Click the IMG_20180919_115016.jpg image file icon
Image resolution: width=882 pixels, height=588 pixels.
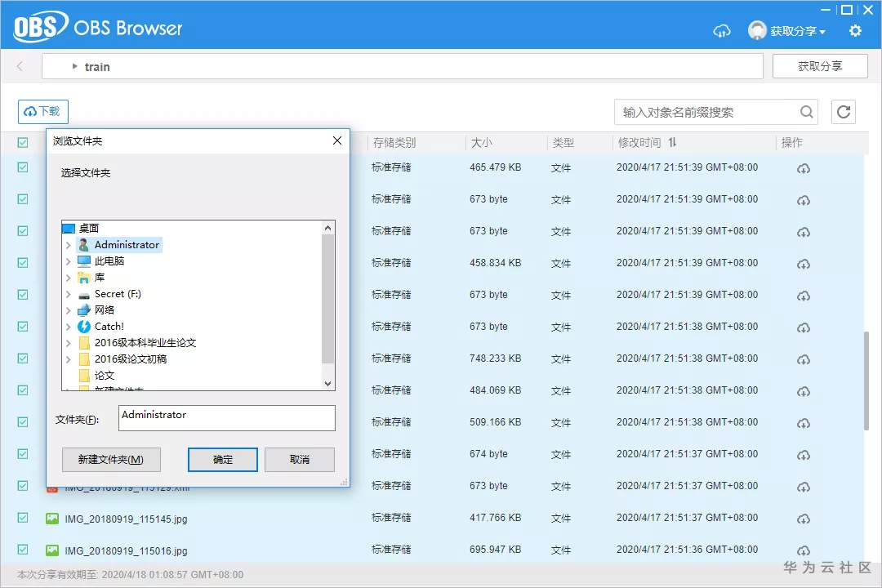52,550
